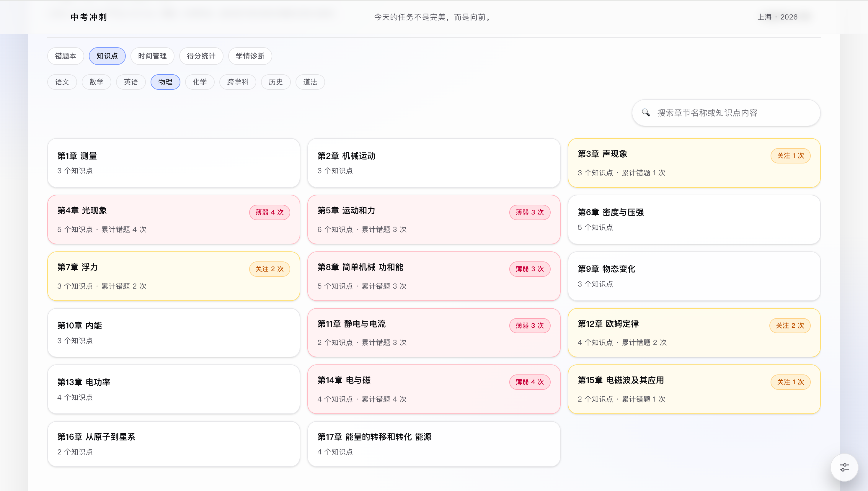
Task: Open the 第11章 静电与电流 chapter card
Action: tap(433, 333)
